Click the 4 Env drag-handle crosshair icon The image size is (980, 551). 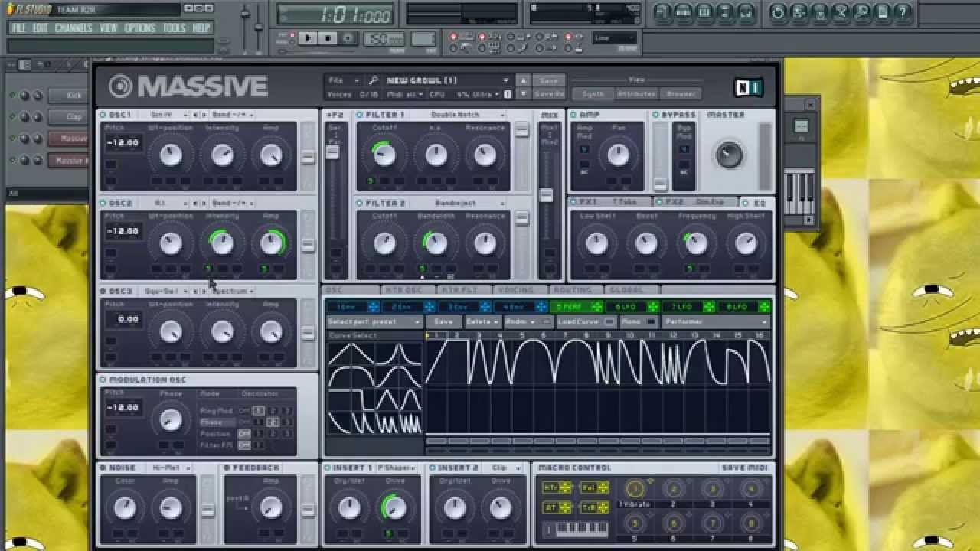(541, 307)
